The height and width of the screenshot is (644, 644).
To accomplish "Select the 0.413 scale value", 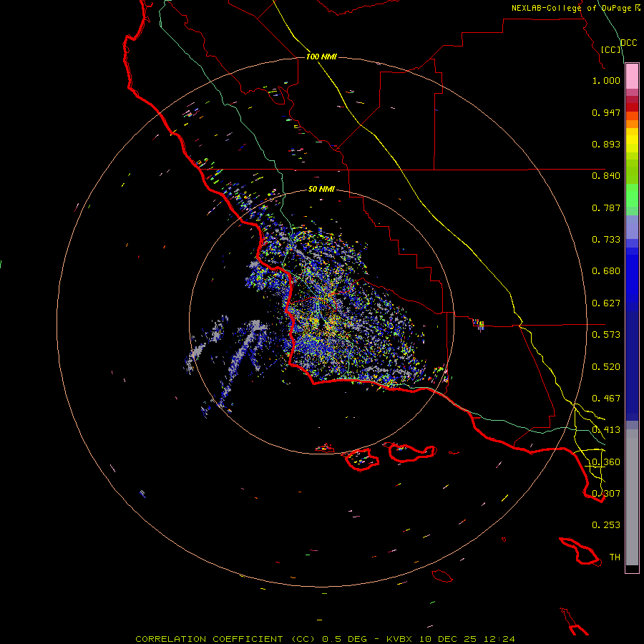I will (x=606, y=430).
